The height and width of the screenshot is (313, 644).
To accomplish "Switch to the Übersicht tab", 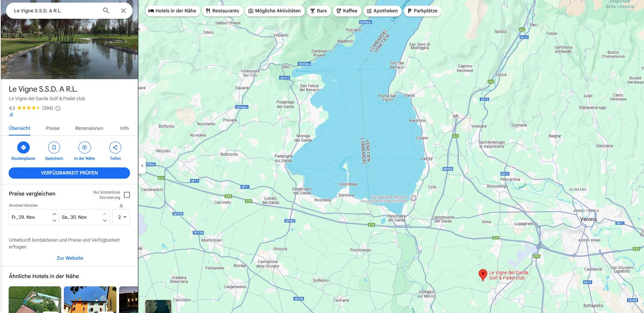I will (x=20, y=128).
